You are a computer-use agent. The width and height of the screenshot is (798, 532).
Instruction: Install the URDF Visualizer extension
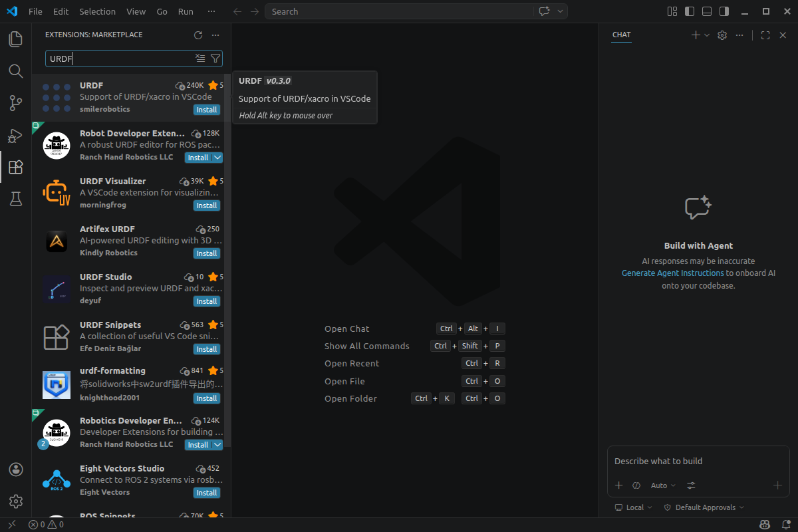click(207, 205)
